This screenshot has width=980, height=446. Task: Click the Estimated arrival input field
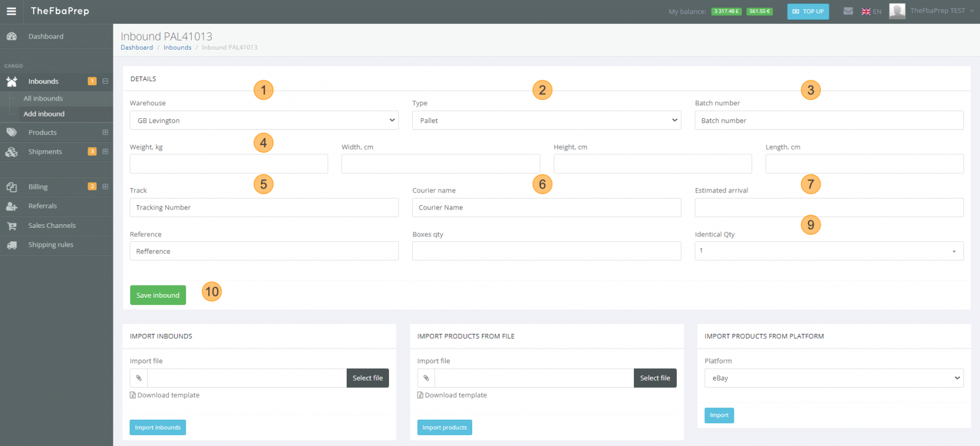[829, 207]
